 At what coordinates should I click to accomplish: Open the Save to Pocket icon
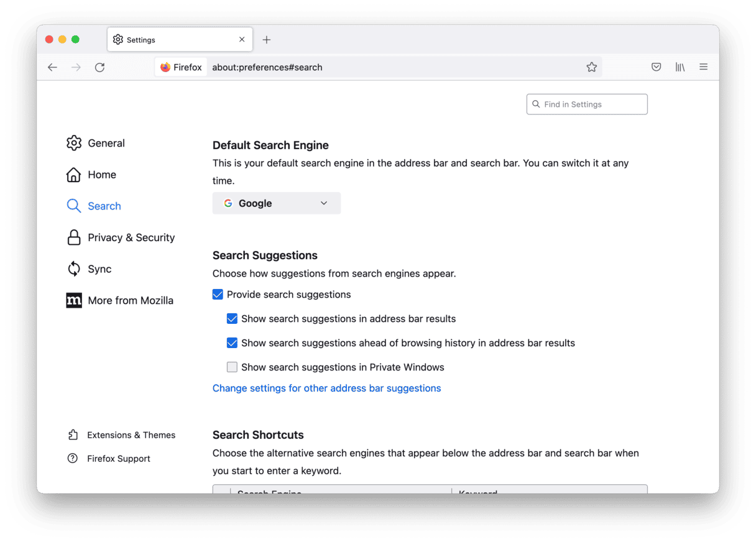pos(656,67)
